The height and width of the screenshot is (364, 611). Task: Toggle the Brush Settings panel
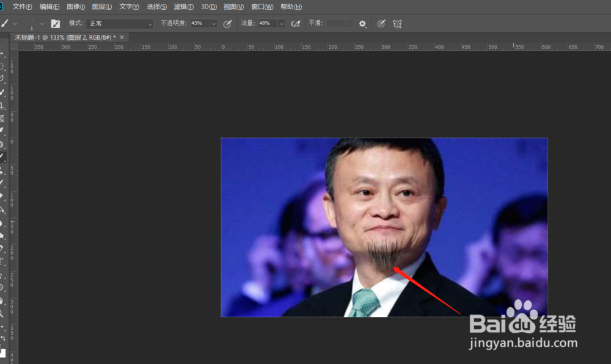click(x=56, y=24)
